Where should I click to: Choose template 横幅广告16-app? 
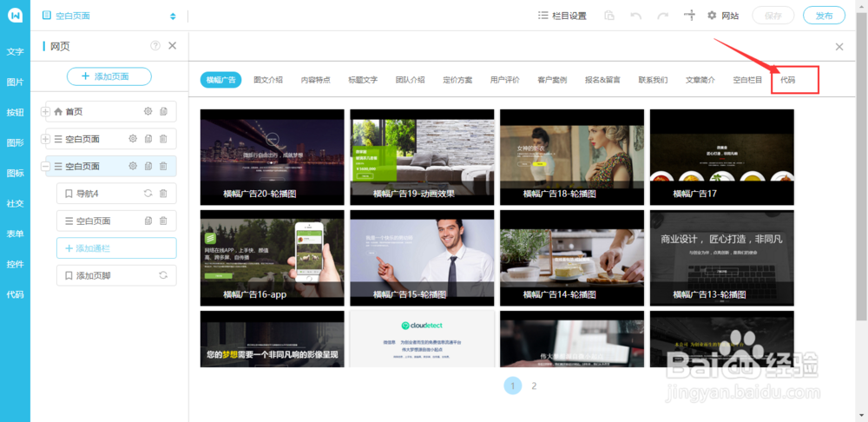coord(273,258)
